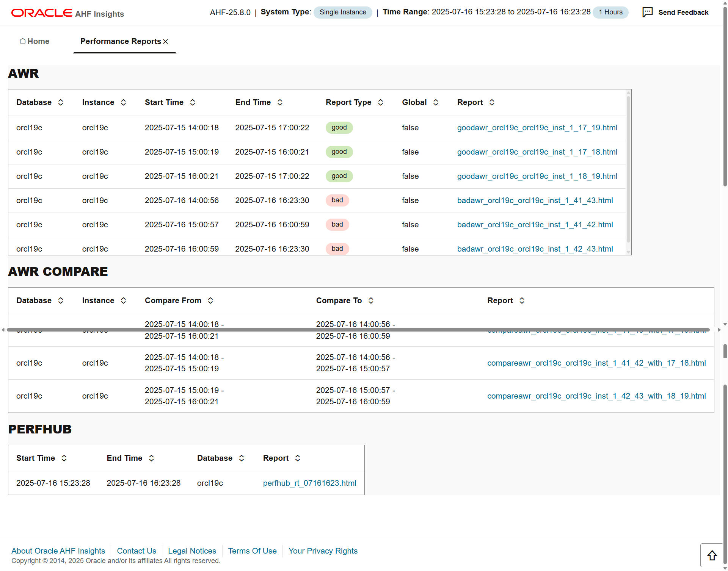
Task: Close the Performance Reports tab
Action: (166, 41)
